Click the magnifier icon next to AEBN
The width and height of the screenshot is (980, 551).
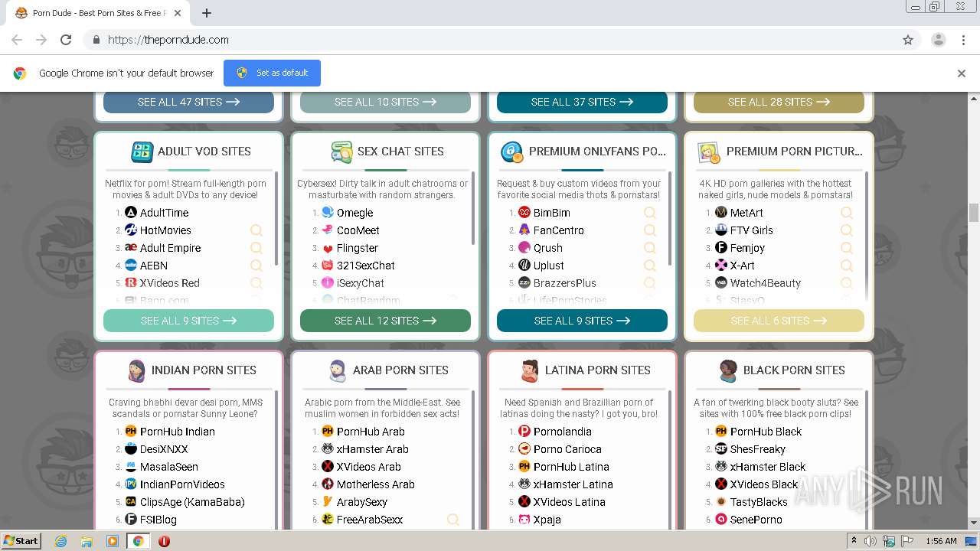point(256,266)
